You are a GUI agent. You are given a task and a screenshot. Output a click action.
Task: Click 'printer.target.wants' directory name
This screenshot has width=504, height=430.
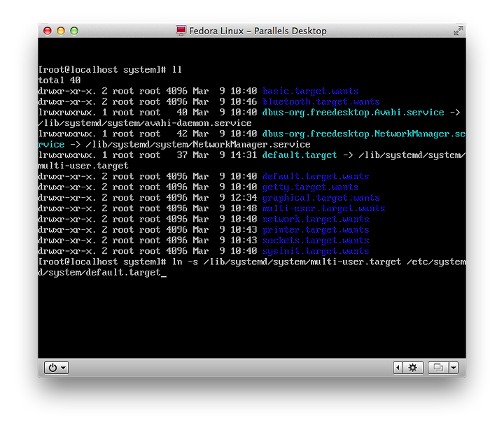tap(316, 230)
